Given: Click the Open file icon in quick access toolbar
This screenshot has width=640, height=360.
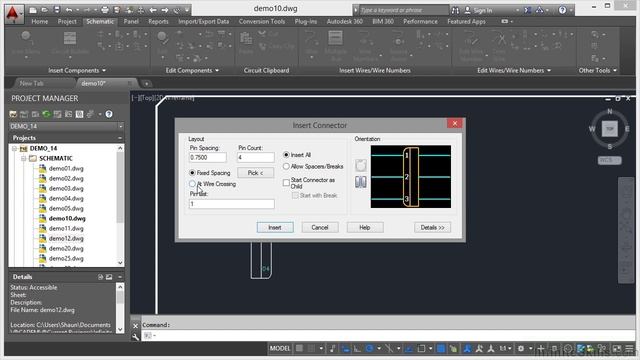Looking at the screenshot, I should click(x=44, y=10).
